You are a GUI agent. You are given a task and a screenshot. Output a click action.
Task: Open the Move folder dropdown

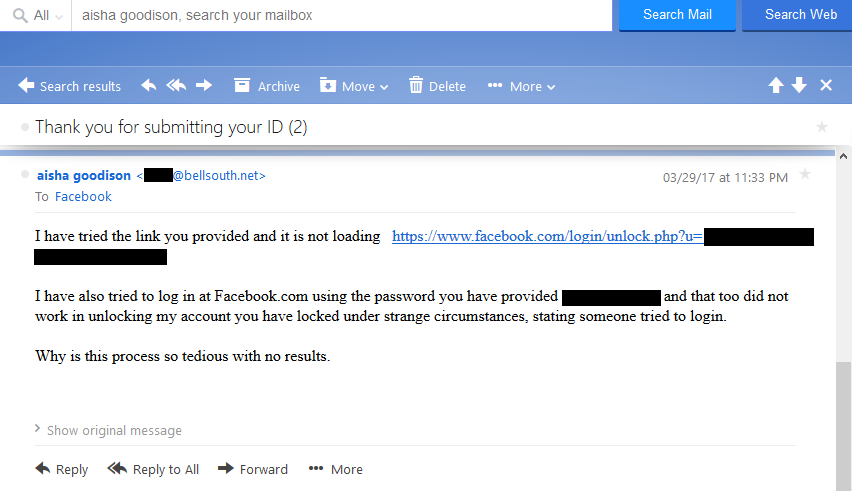(x=354, y=86)
